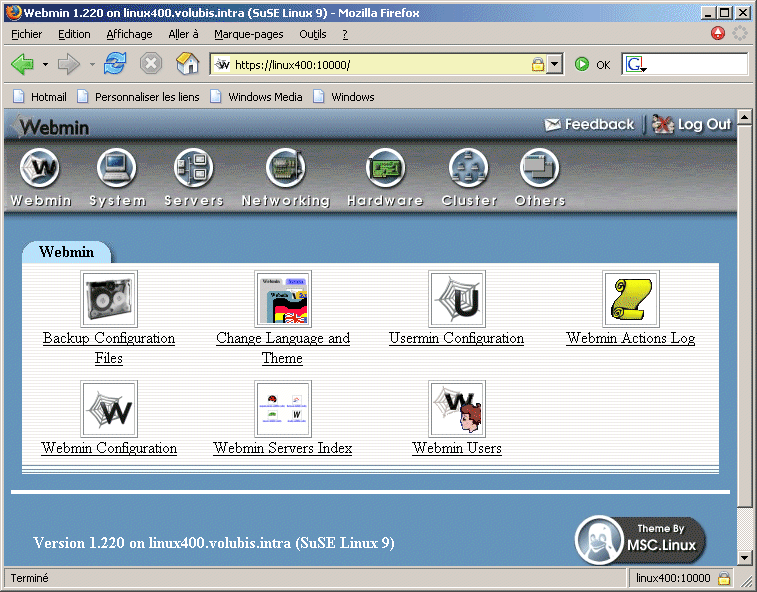This screenshot has width=757, height=592.
Task: Open the Fichier menu
Action: 27,34
